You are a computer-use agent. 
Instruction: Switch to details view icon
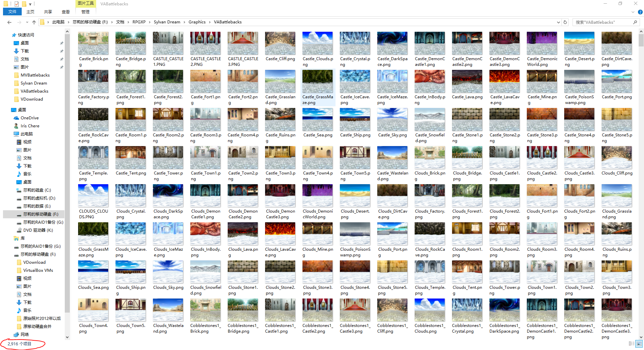click(x=631, y=344)
